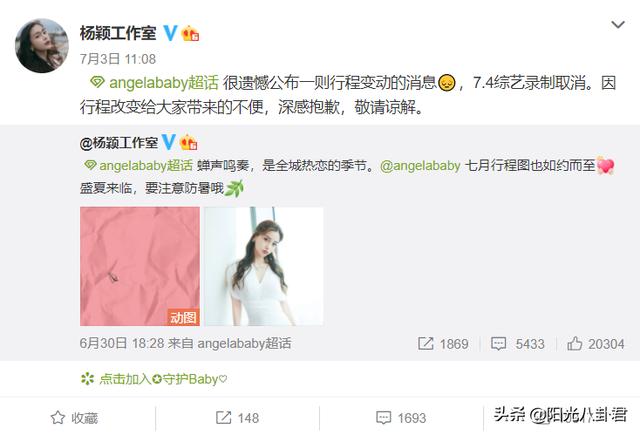
Task: Click the blue verified V badge at top
Action: coord(171,33)
